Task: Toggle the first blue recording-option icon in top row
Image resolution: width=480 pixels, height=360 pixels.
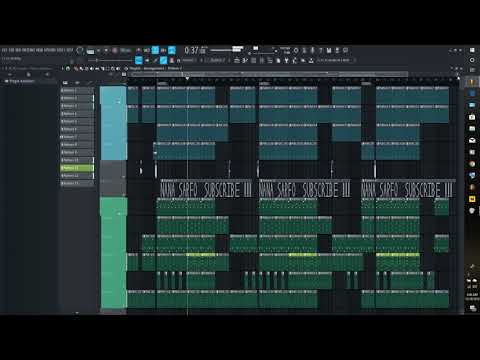Action: pyautogui.click(x=155, y=50)
